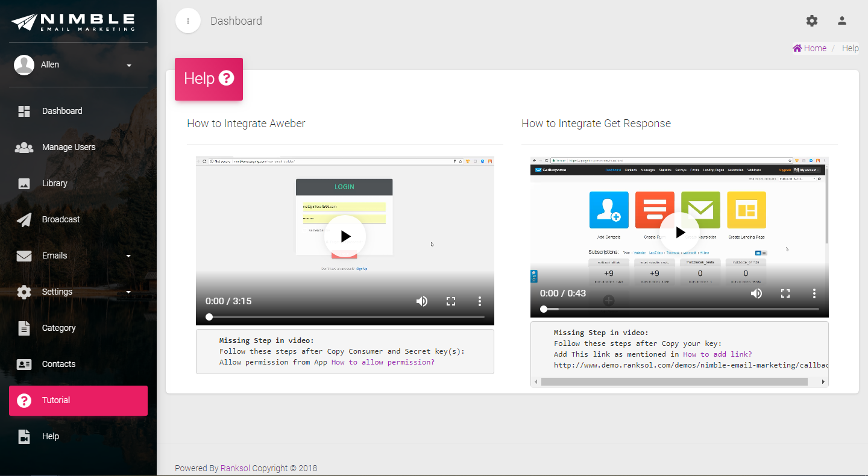Screen dimensions: 868x476
Task: Expand the Emails submenu arrow
Action: coord(128,256)
